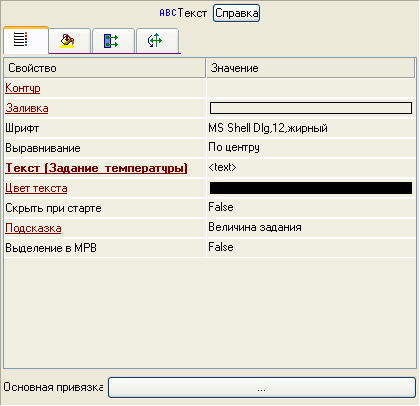Open the move and rotate transform tab
Viewport: 420px width, 406px height.
155,41
